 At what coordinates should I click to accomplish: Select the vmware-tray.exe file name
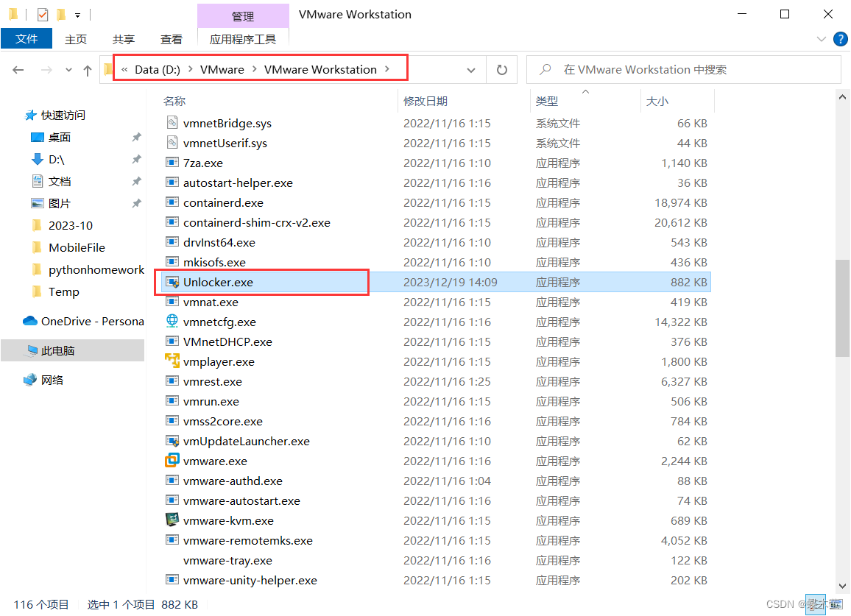pyautogui.click(x=227, y=561)
